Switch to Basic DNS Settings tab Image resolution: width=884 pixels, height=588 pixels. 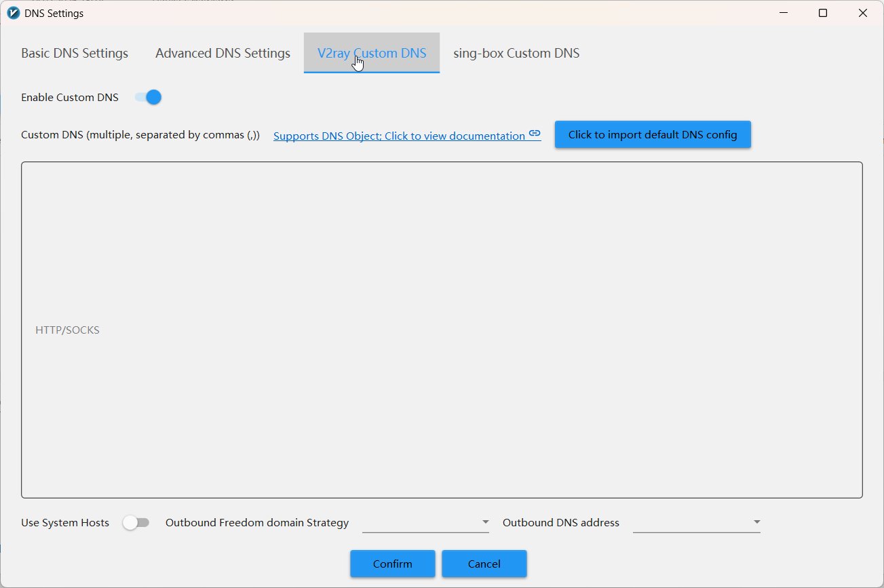tap(75, 53)
